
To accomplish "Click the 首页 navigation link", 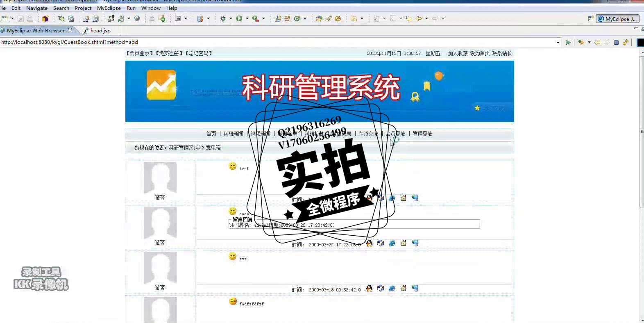I will [x=211, y=134].
